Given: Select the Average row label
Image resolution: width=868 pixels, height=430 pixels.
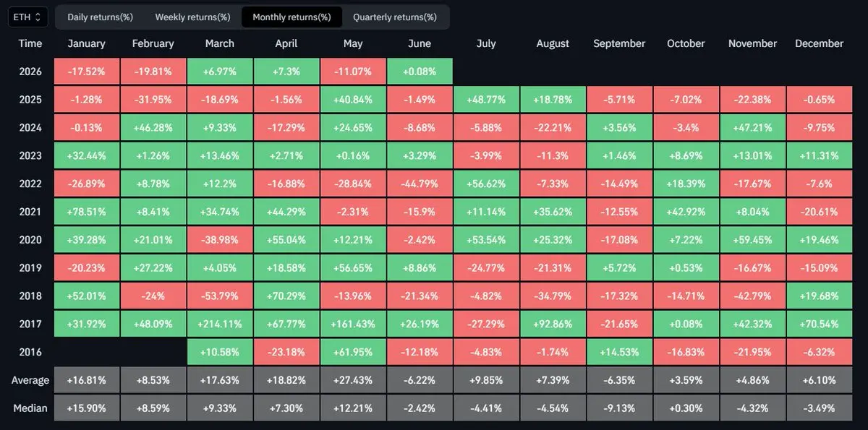Looking at the screenshot, I should (x=30, y=380).
